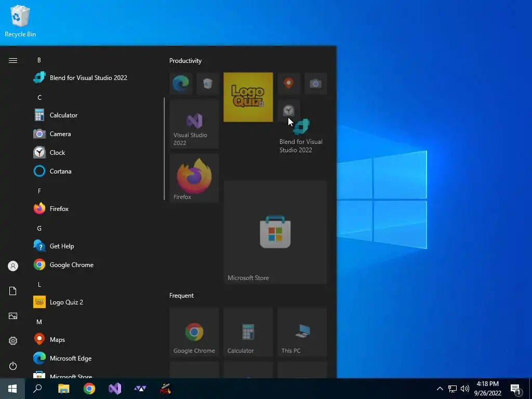Open the Visual Studio 2022 tile
The width and height of the screenshot is (532, 399).
(194, 124)
